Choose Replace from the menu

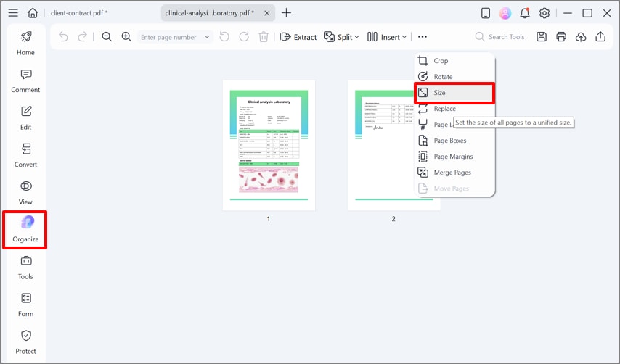pyautogui.click(x=454, y=109)
